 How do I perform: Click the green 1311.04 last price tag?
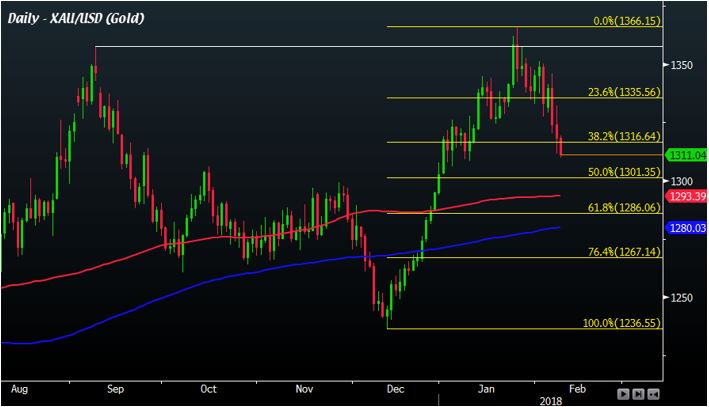point(686,155)
